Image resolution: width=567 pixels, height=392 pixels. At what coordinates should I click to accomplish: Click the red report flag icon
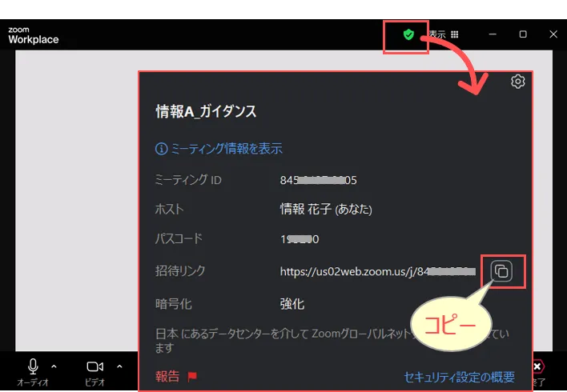coord(192,377)
